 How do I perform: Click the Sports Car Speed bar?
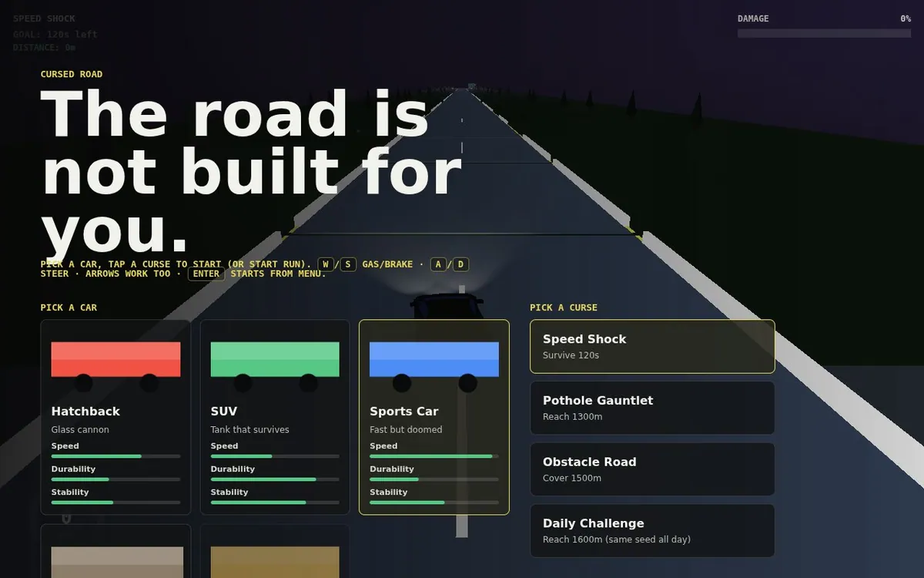coord(434,456)
